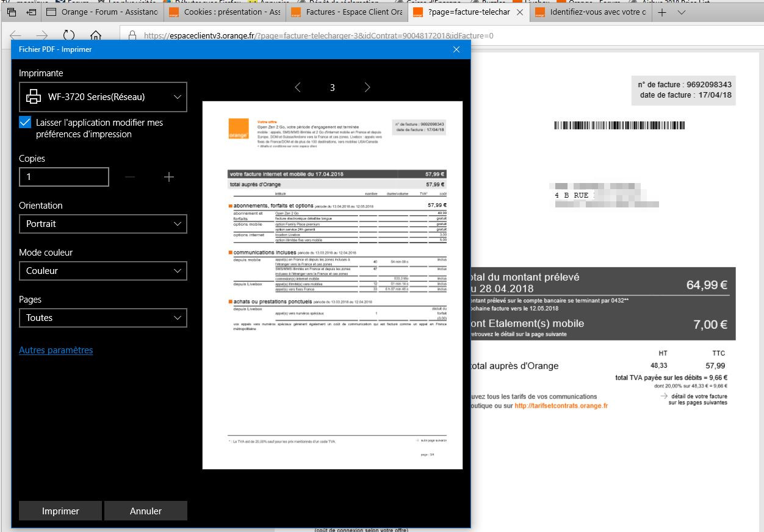
Task: Click the address bar URL
Action: point(319,35)
